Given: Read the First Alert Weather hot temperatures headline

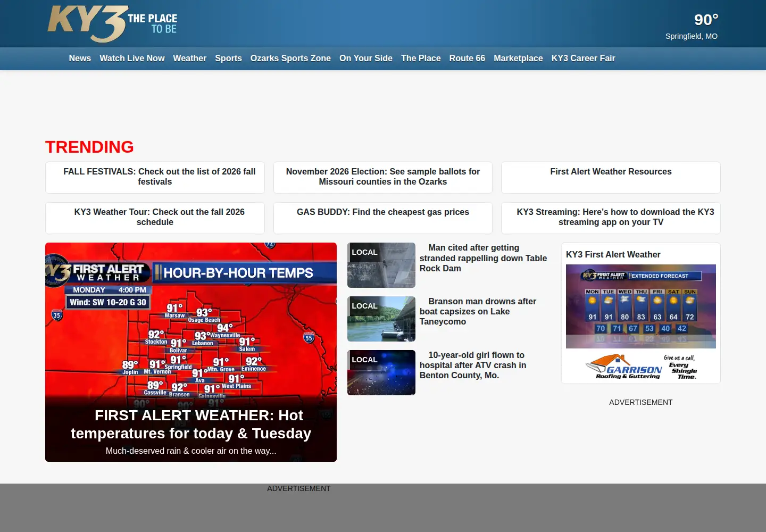Looking at the screenshot, I should [191, 425].
